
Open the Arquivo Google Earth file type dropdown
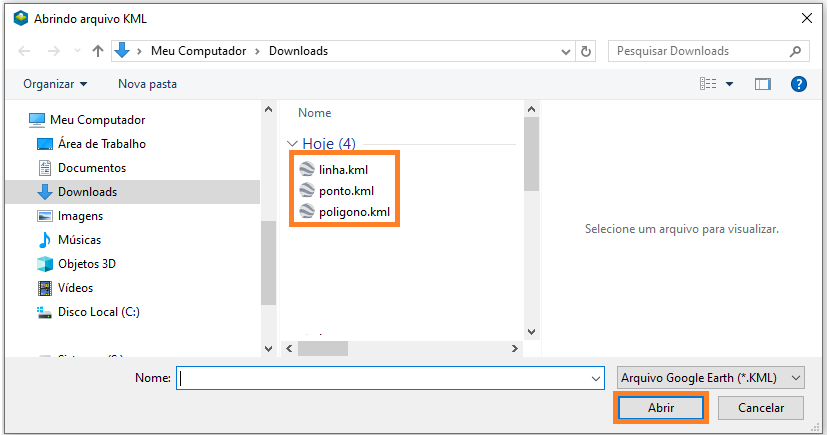tap(710, 378)
